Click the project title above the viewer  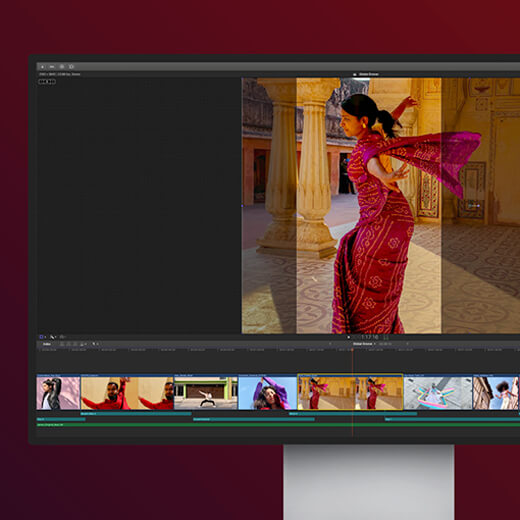[368, 74]
